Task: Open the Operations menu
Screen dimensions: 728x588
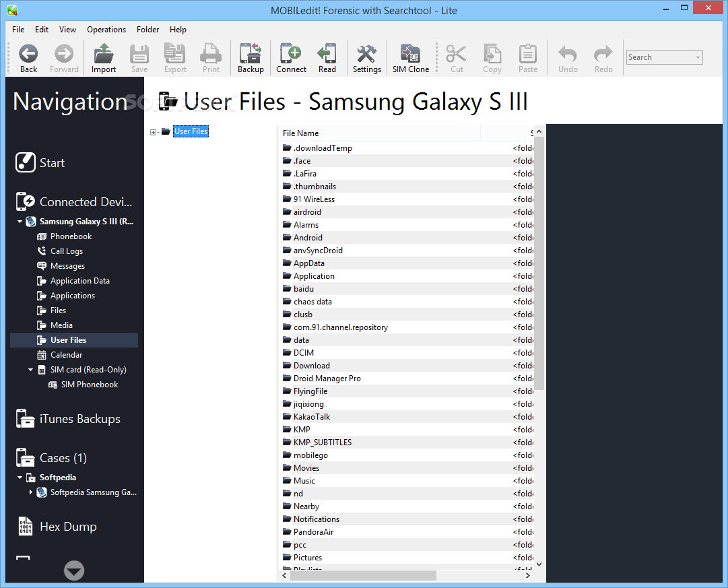Action: click(x=106, y=29)
